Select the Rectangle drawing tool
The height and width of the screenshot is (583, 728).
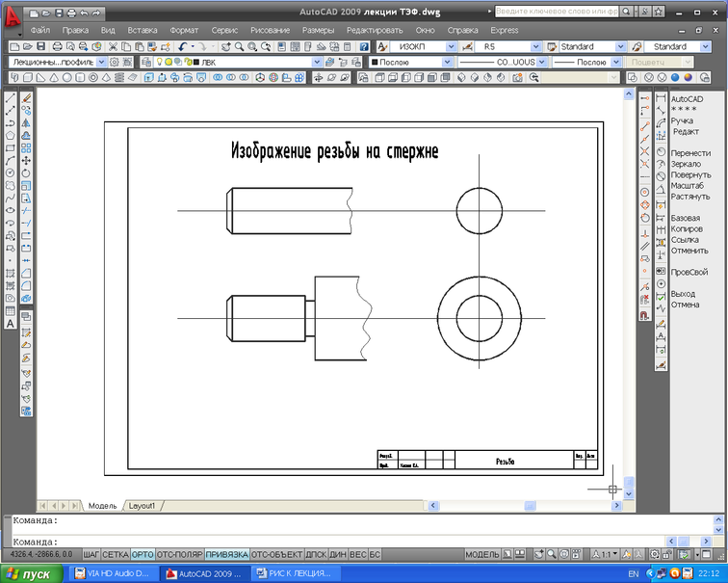pos(11,147)
